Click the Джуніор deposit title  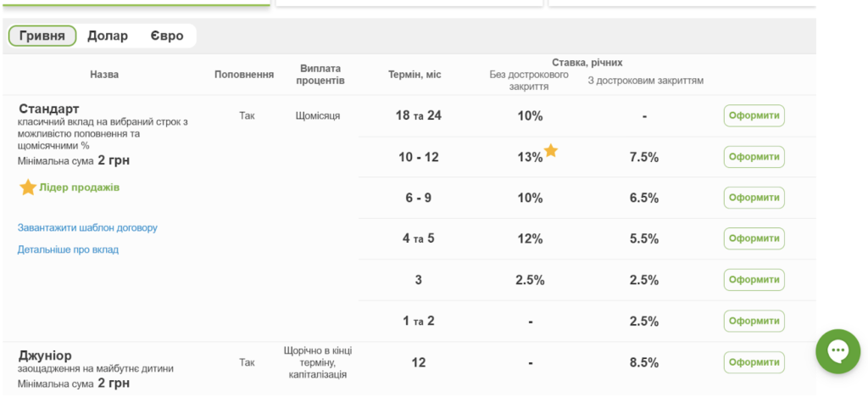46,356
